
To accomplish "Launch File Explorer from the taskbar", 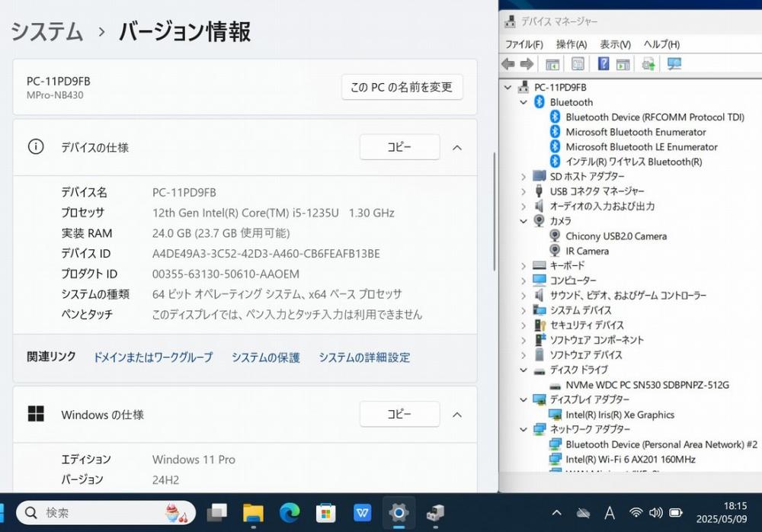I will pyautogui.click(x=253, y=512).
